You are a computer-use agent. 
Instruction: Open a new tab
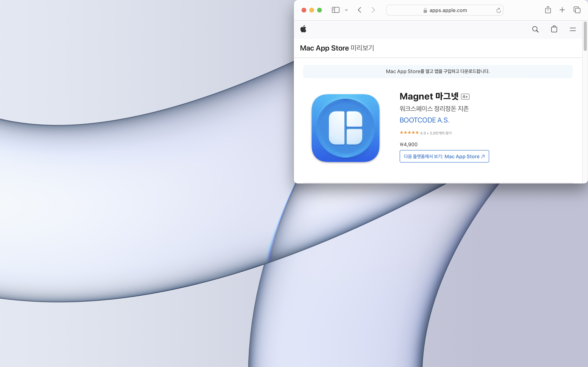(562, 10)
